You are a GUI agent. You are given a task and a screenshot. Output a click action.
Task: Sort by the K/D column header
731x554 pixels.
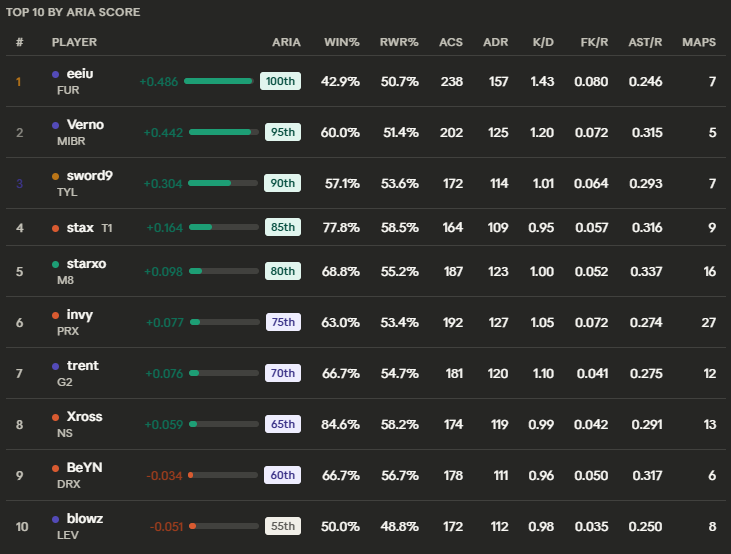pyautogui.click(x=543, y=42)
